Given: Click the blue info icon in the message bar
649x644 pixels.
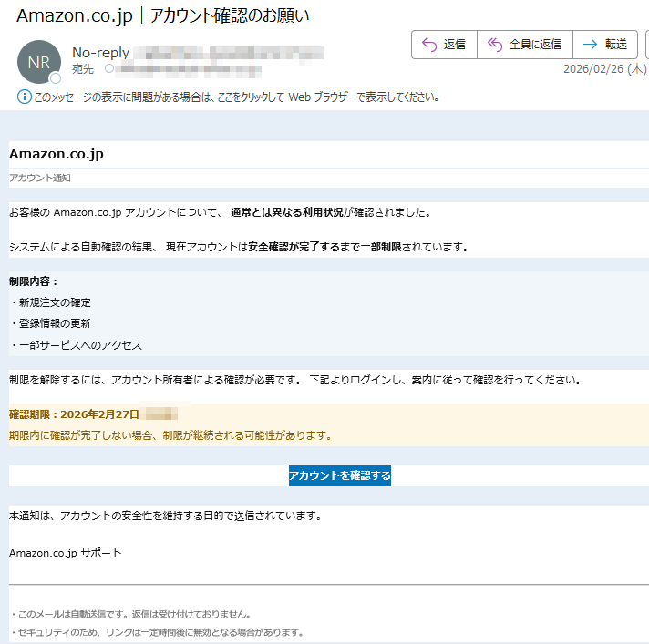Looking at the screenshot, I should [24, 97].
